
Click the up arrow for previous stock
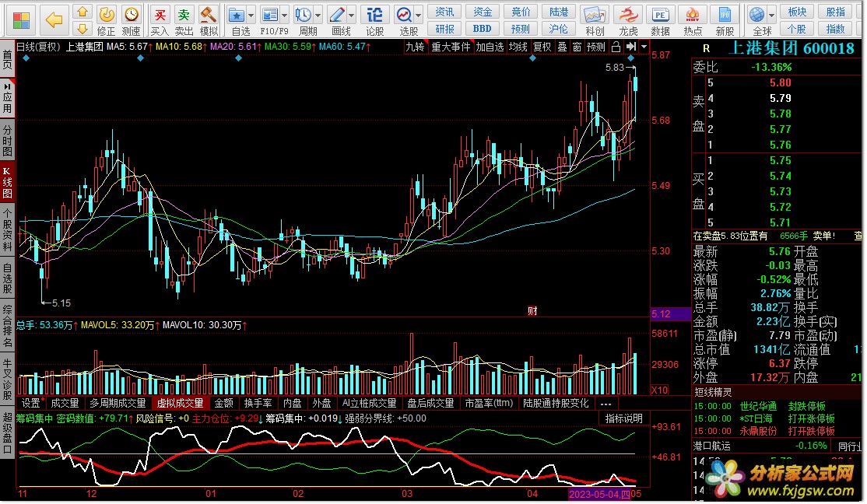[x=82, y=12]
